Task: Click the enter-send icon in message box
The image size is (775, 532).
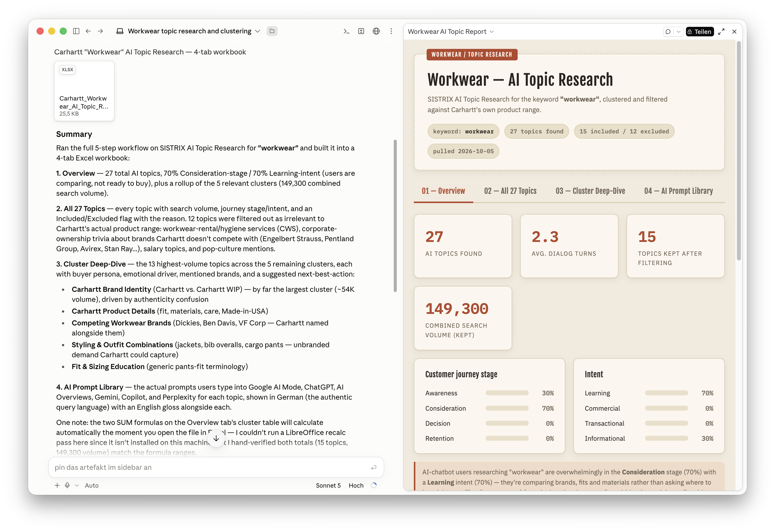Action: click(374, 468)
